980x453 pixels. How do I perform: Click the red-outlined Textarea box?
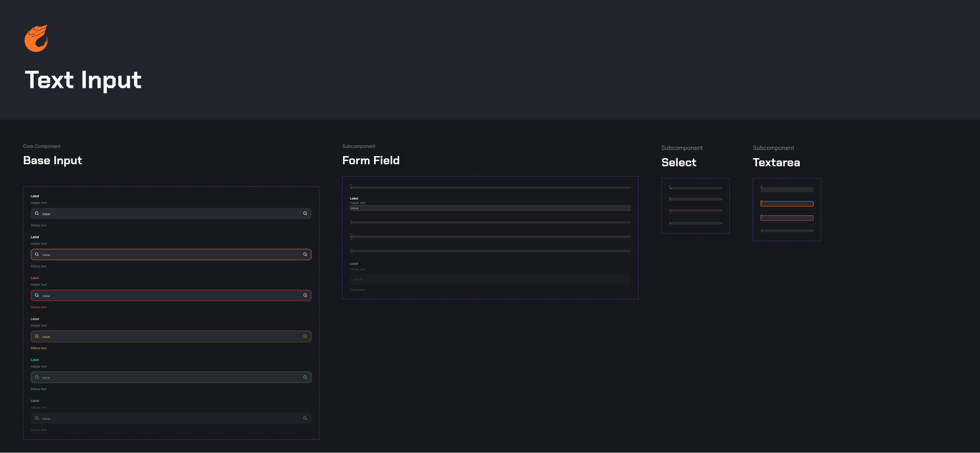pos(787,218)
